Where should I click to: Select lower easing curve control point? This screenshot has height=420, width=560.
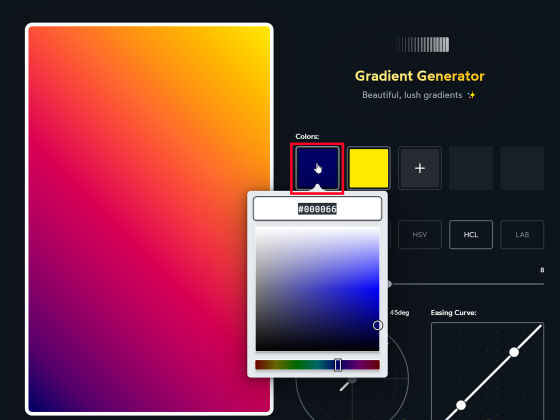point(461,405)
